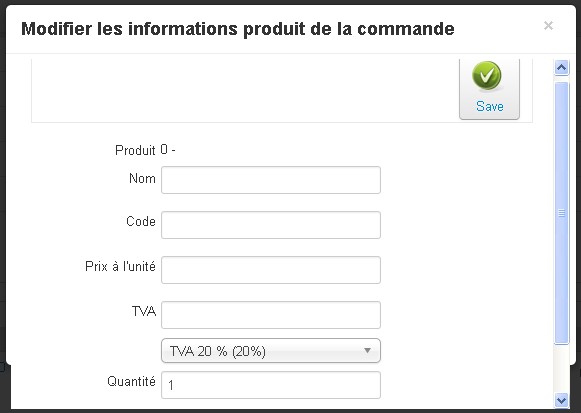581x413 pixels.
Task: Open the TVA 20 % (20%) dropdown
Action: (x=271, y=350)
